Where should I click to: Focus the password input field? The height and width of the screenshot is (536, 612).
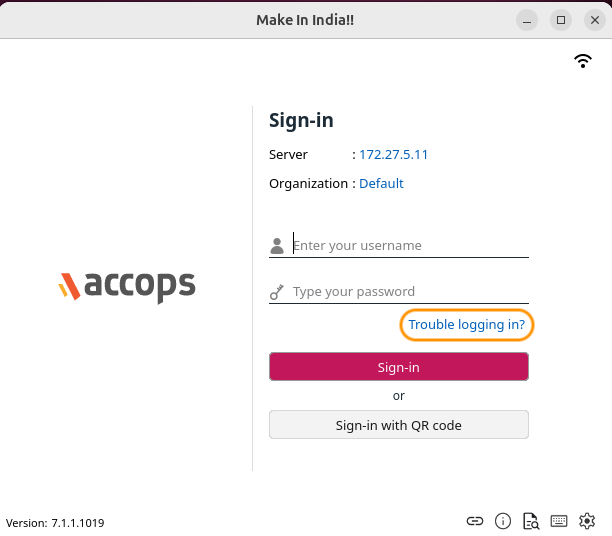tap(409, 292)
